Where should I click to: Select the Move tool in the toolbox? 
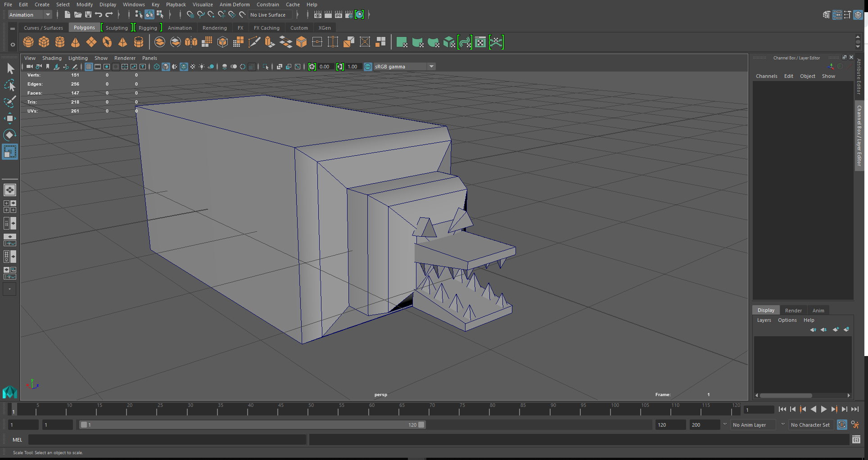pos(9,118)
